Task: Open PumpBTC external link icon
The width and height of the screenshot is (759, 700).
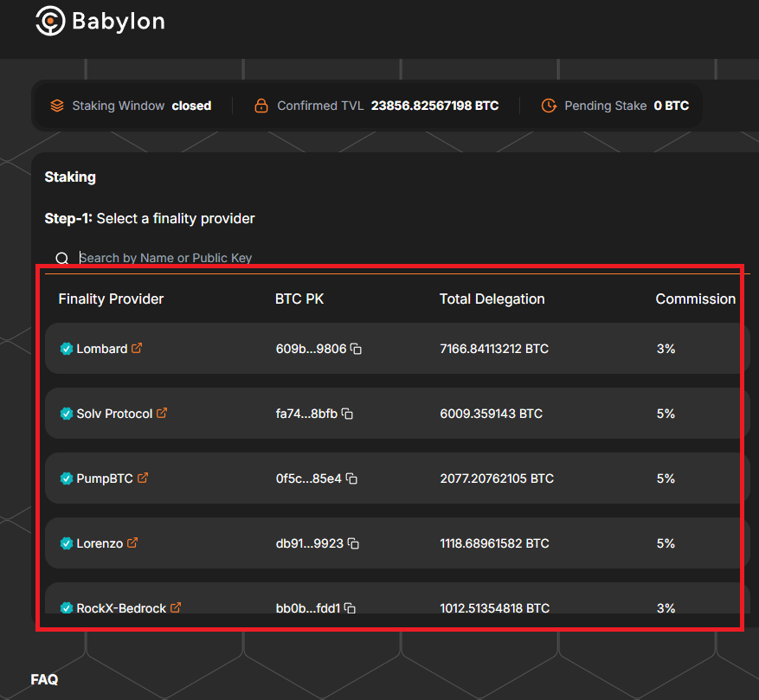Action: coord(142,478)
